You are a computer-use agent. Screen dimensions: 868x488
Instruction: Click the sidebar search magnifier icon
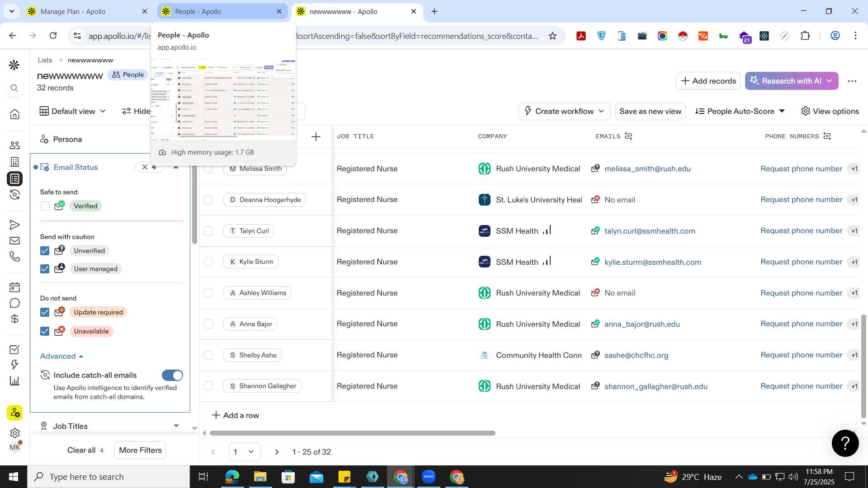(14, 88)
